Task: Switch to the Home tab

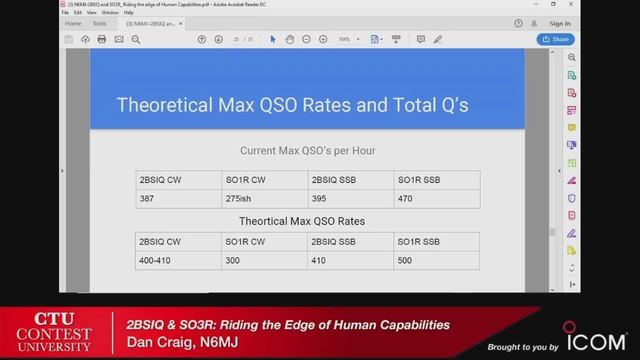Action: (73, 24)
